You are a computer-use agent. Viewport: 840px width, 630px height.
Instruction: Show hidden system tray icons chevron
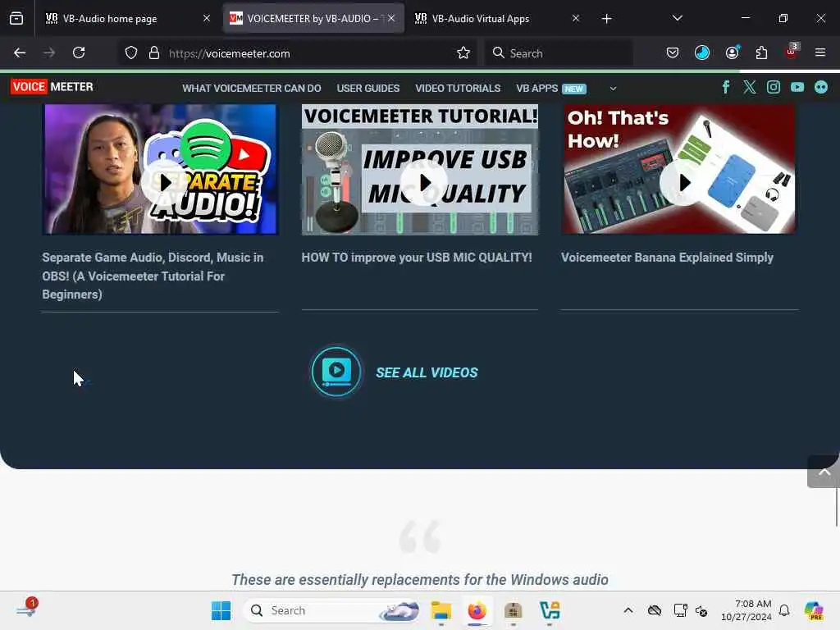click(x=628, y=610)
